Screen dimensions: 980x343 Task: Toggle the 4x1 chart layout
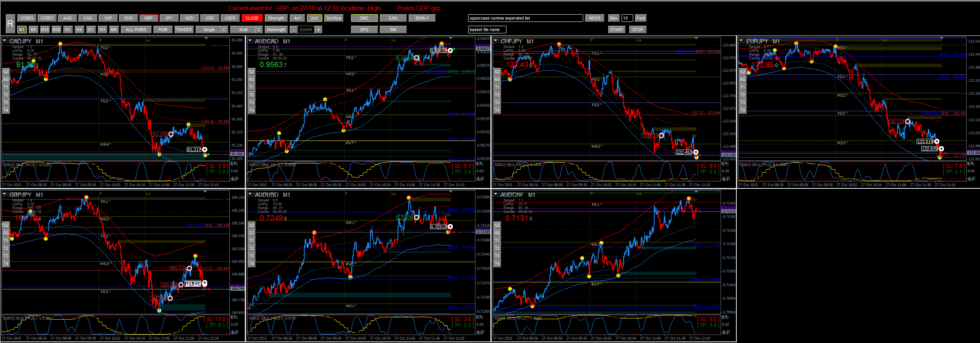(x=297, y=18)
